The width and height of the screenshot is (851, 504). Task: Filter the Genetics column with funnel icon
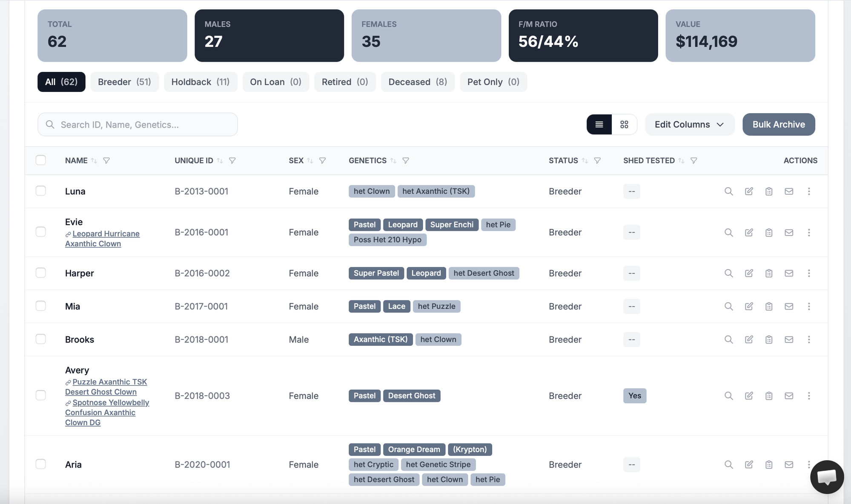coord(406,161)
